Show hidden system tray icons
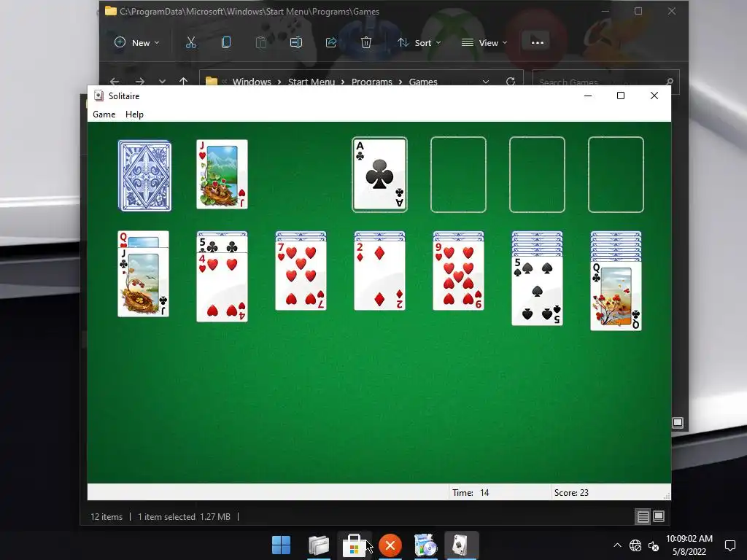This screenshot has width=747, height=560. click(617, 545)
